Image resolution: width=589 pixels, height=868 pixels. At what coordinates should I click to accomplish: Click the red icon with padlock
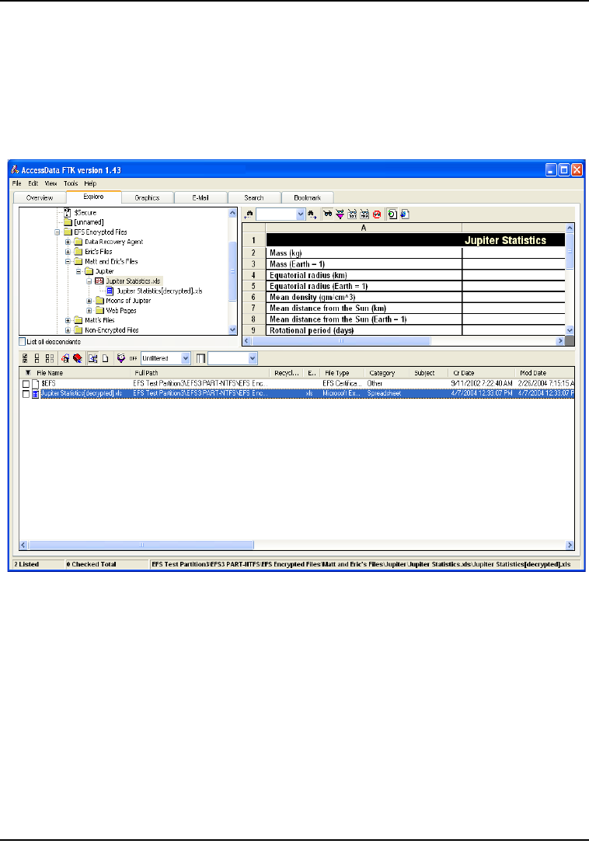(65, 359)
